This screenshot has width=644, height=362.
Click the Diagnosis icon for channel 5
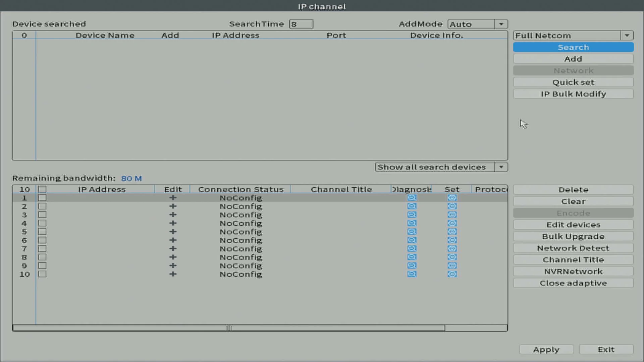[411, 232]
